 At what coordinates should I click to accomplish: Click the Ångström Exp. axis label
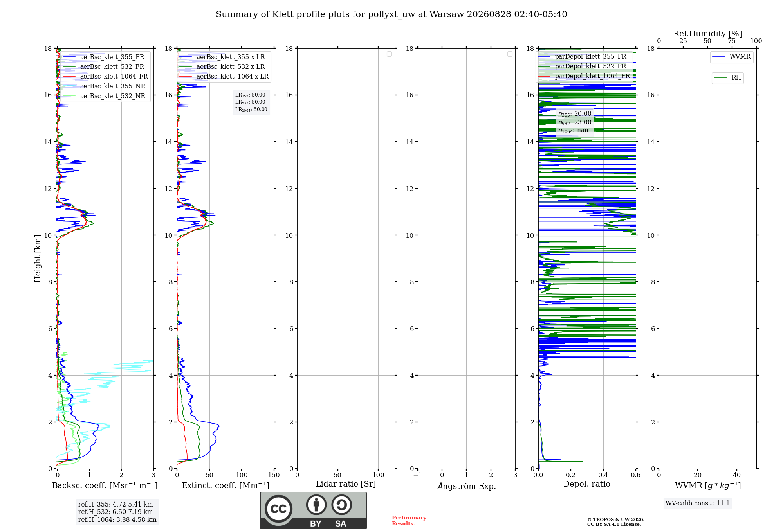pos(467,486)
